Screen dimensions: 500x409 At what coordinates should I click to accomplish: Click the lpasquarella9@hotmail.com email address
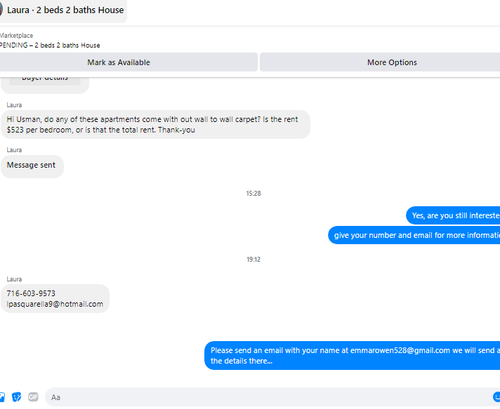(55, 304)
